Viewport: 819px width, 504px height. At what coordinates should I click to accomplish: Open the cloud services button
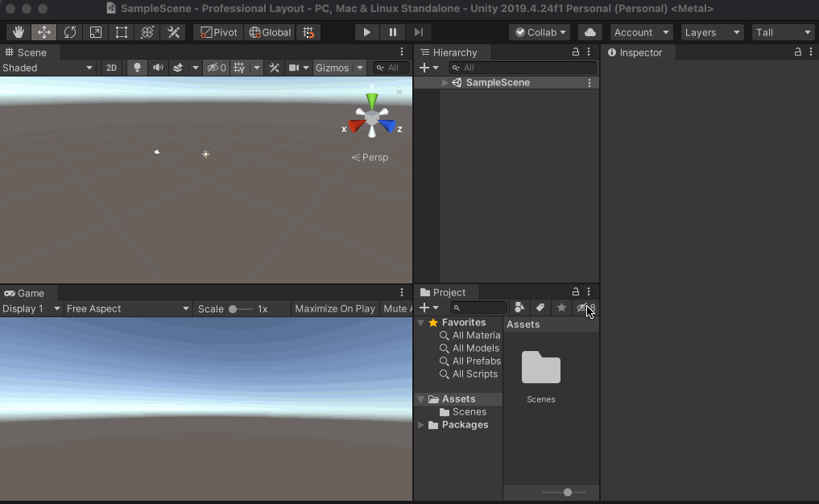(590, 32)
